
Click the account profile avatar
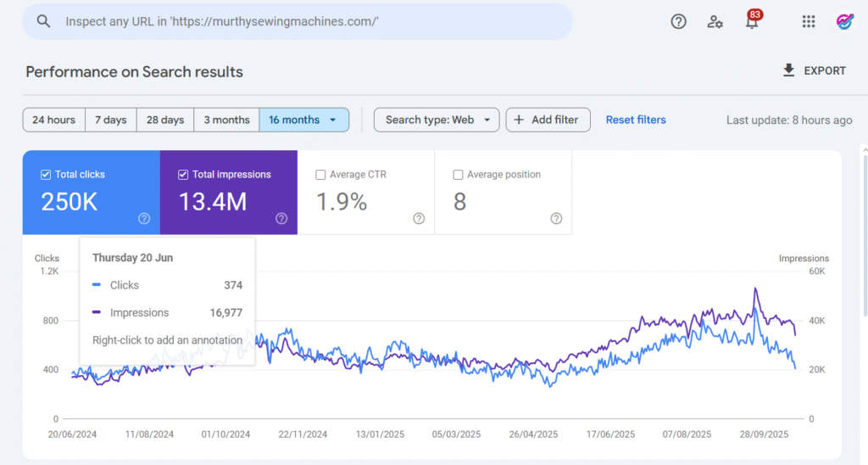click(845, 22)
